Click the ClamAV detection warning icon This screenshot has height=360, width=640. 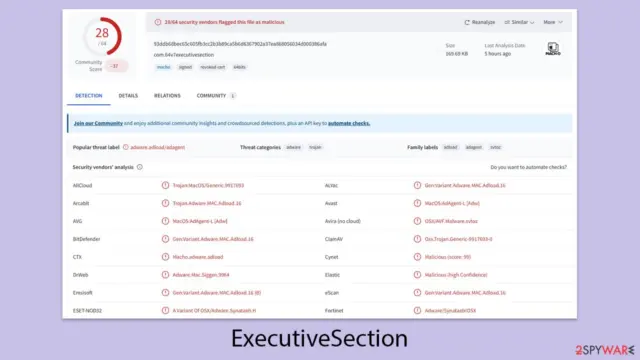pyautogui.click(x=417, y=239)
